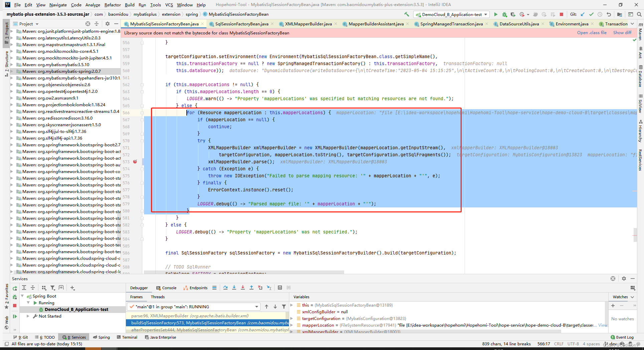The image size is (644, 350).
Task: Rerun service in Services toolbar
Action: point(15,288)
